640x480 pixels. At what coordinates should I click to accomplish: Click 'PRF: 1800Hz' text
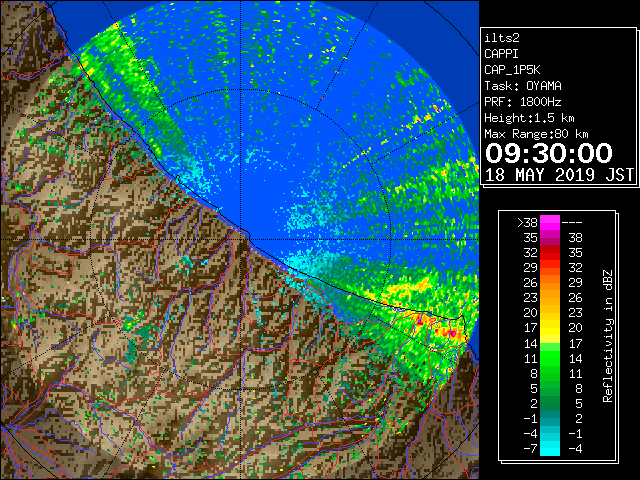523,102
